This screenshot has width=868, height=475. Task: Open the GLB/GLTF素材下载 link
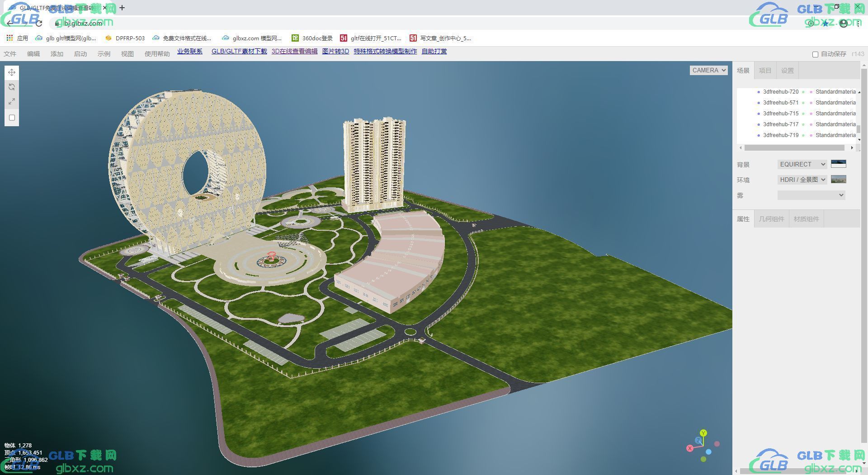click(239, 51)
